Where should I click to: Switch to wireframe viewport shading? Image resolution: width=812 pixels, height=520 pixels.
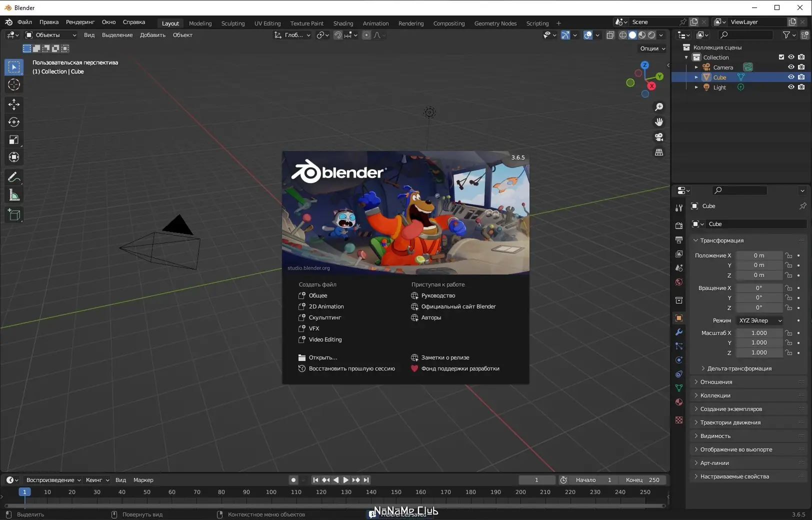pyautogui.click(x=623, y=35)
